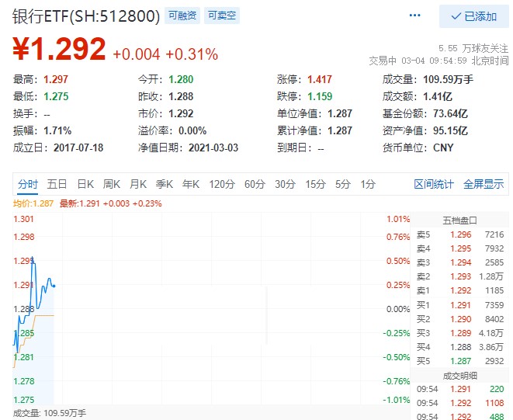Viewport: 513px width, 420px height.
Task: Click the 可卖空 tag
Action: coord(222,16)
